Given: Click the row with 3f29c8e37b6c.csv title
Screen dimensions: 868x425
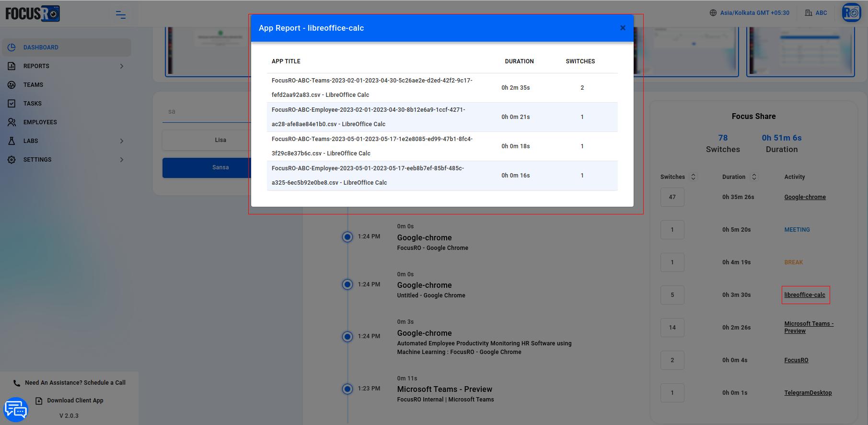Looking at the screenshot, I should click(442, 146).
